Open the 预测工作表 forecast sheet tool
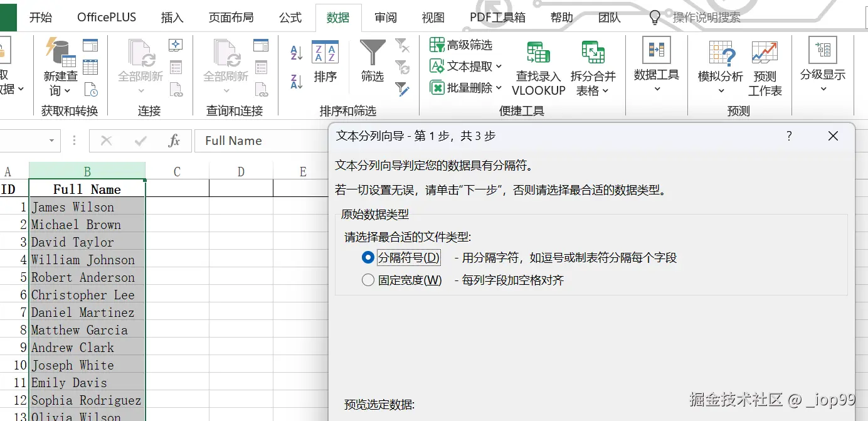 click(765, 68)
